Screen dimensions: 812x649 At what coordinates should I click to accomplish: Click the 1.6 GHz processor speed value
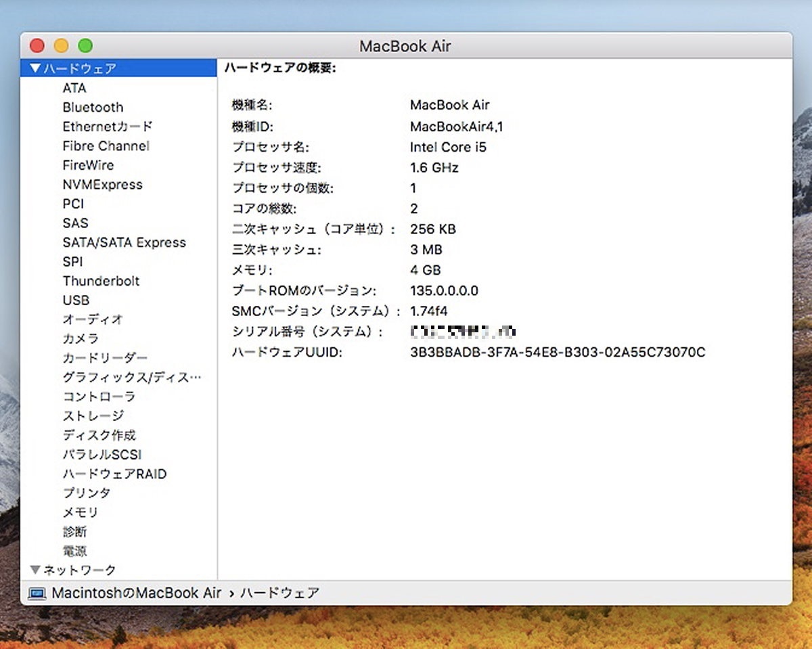(434, 167)
